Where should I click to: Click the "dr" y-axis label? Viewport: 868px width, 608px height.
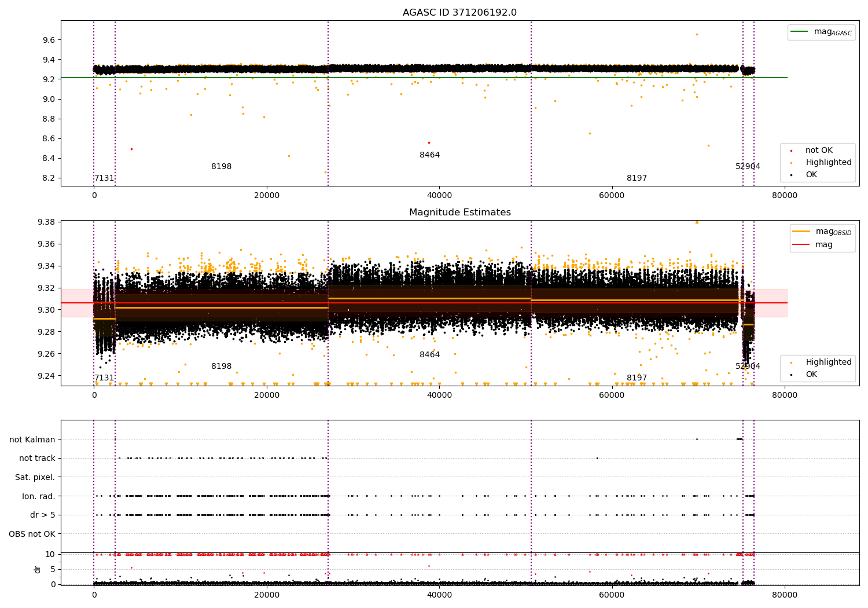(x=38, y=570)
